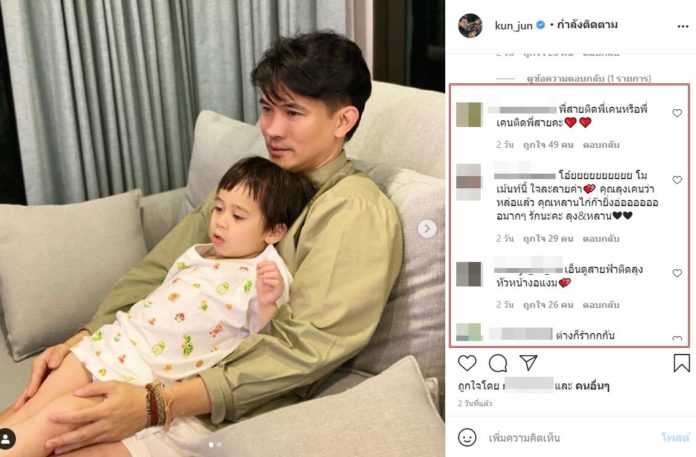Screen dimensions: 696x457
Task: Expand the hidden replies (1 รายการ)
Action: click(x=589, y=79)
